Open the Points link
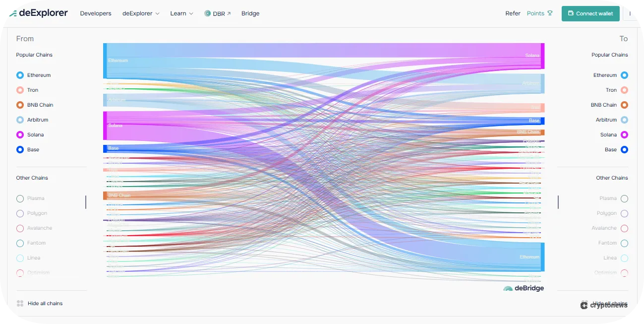Image resolution: width=644 pixels, height=324 pixels. coord(539,13)
